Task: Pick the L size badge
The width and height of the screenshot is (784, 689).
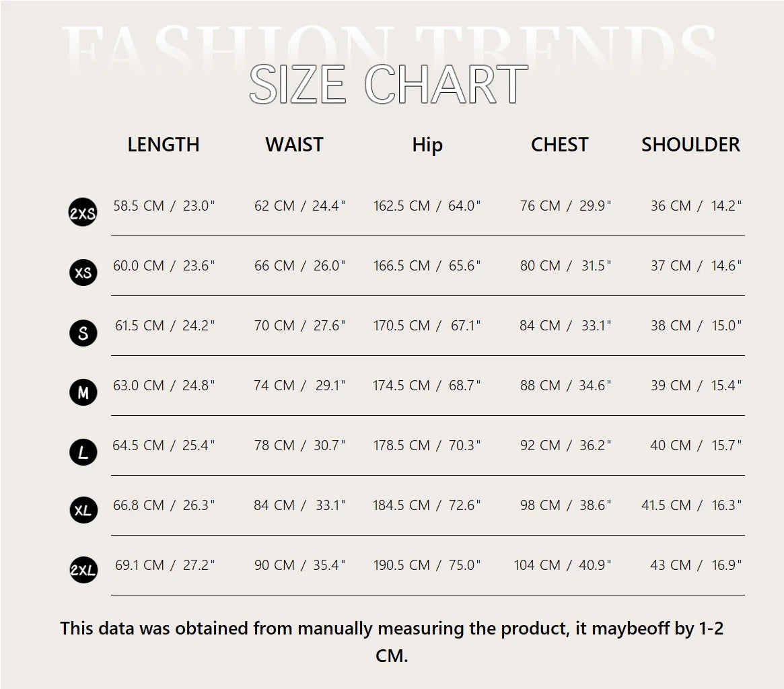Action: (x=83, y=452)
